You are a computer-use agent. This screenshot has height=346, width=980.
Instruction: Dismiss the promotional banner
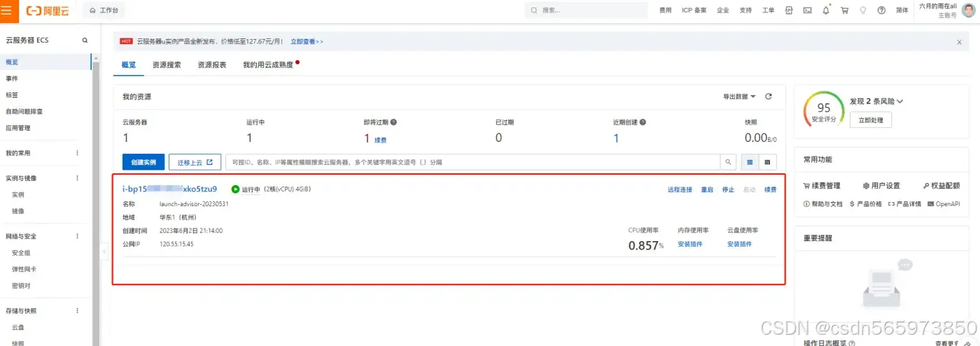point(959,42)
